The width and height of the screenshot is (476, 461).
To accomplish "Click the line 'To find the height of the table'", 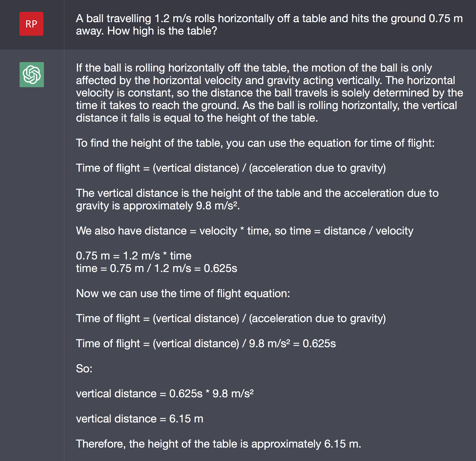I will (x=255, y=143).
